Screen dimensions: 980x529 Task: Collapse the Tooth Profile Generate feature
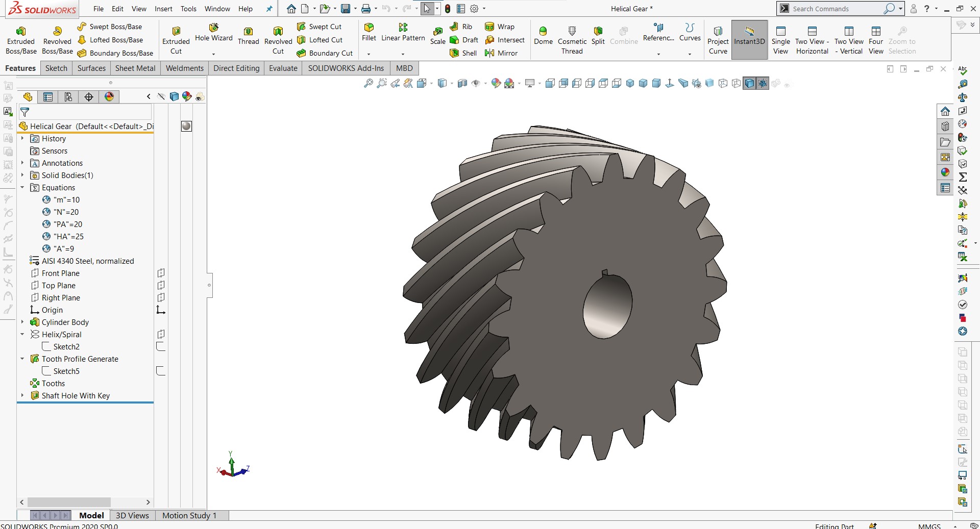22,359
